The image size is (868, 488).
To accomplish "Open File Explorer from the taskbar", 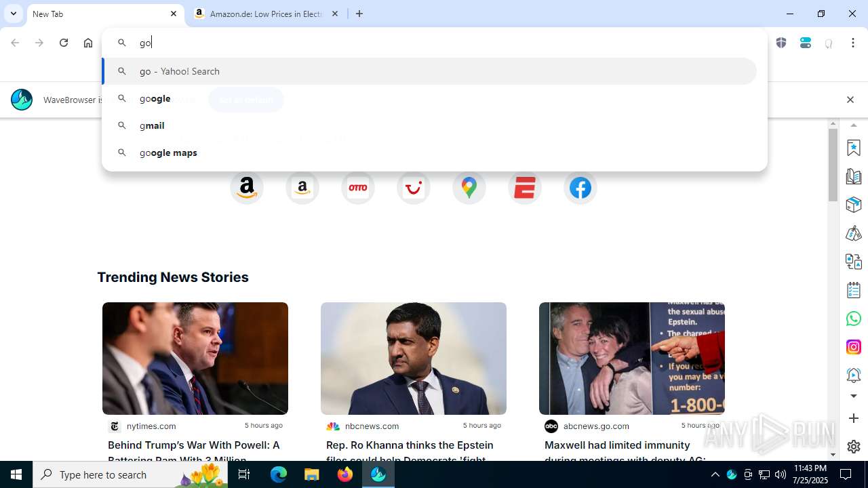I will 312,474.
